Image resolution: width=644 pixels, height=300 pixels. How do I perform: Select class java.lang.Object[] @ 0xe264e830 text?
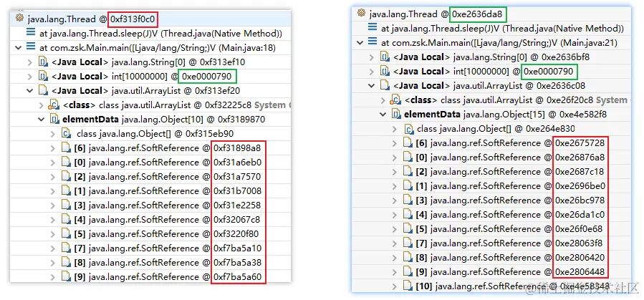tap(496, 129)
